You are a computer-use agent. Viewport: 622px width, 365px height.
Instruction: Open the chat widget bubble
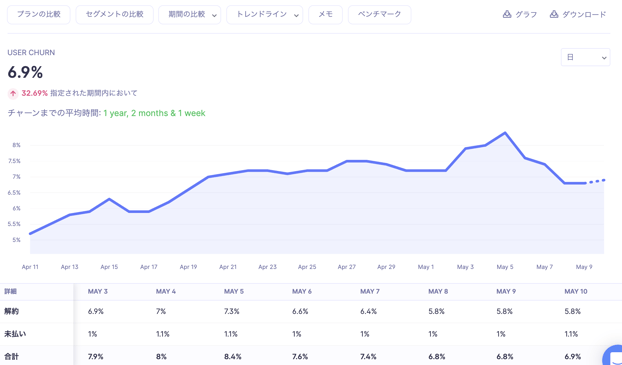(613, 356)
